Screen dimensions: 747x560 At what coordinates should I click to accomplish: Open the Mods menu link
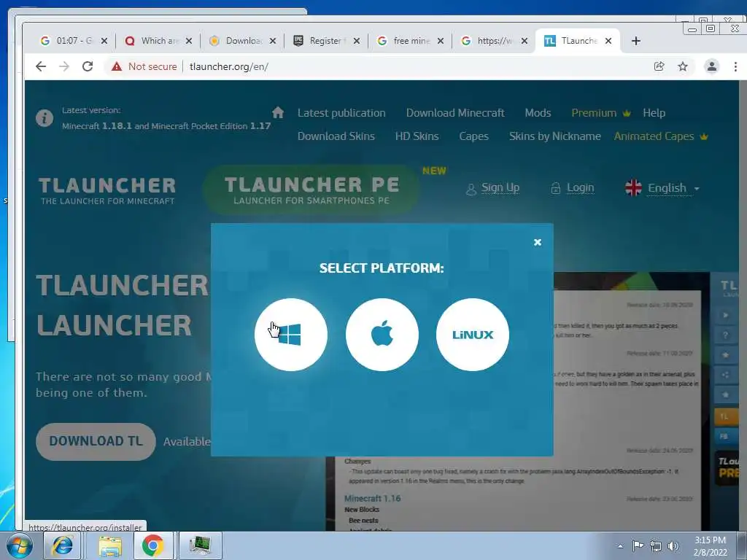(x=538, y=113)
